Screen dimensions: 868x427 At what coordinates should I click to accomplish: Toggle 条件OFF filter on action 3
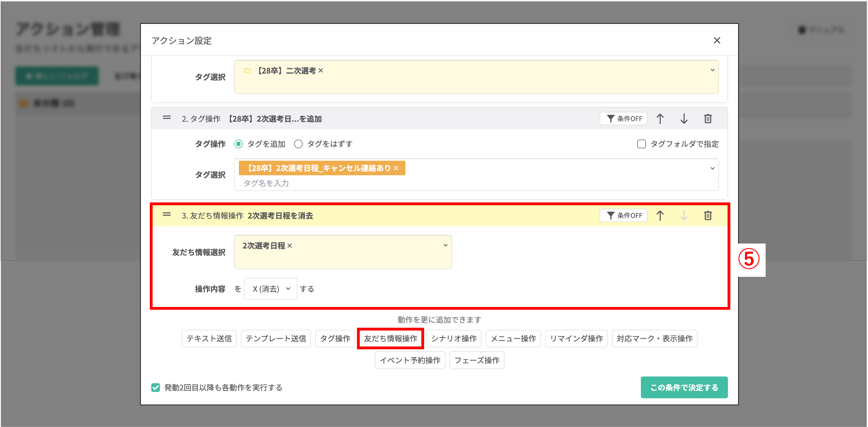(623, 215)
